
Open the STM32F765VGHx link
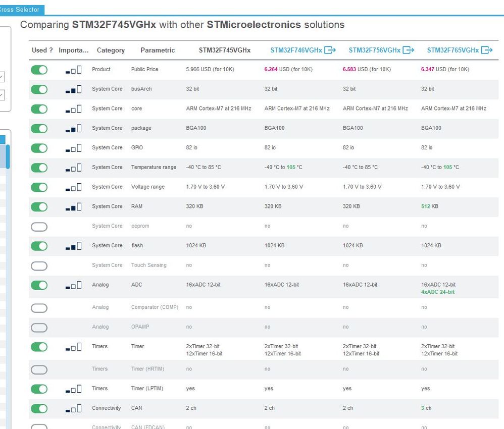pos(453,50)
